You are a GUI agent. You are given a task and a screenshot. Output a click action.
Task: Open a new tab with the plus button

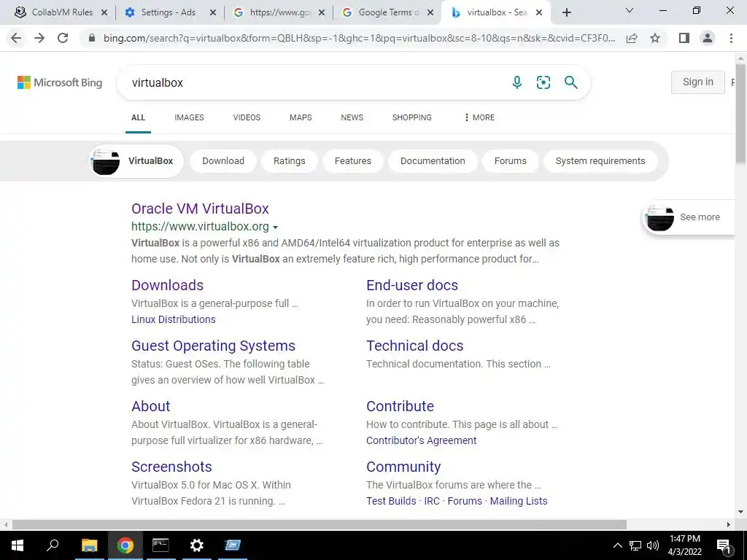[566, 13]
